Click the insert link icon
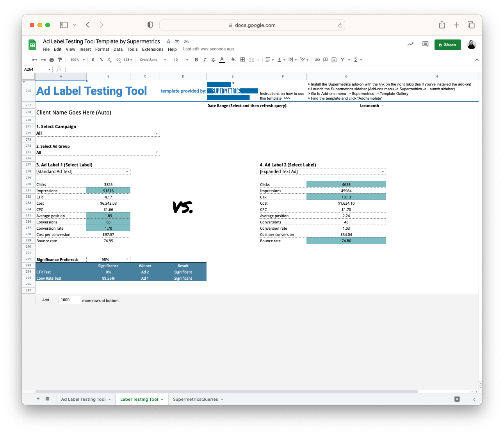Screen dimensions: 504x434 317,60
